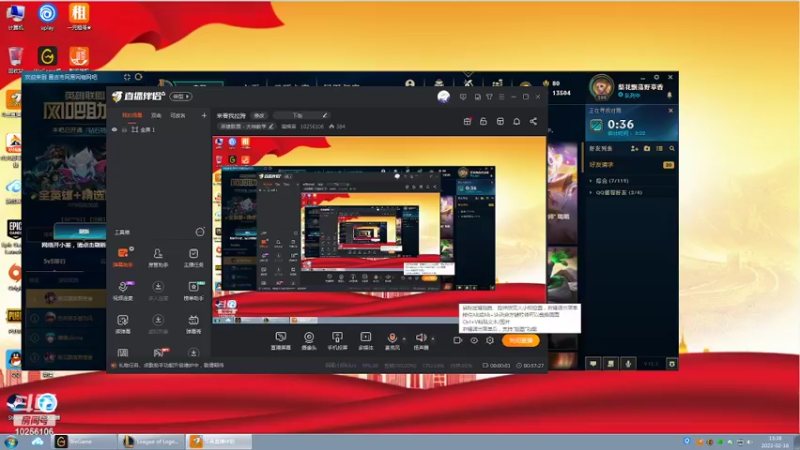This screenshot has width=800, height=450.
Task: Open the layout icon beside the bell
Action: coord(500,121)
